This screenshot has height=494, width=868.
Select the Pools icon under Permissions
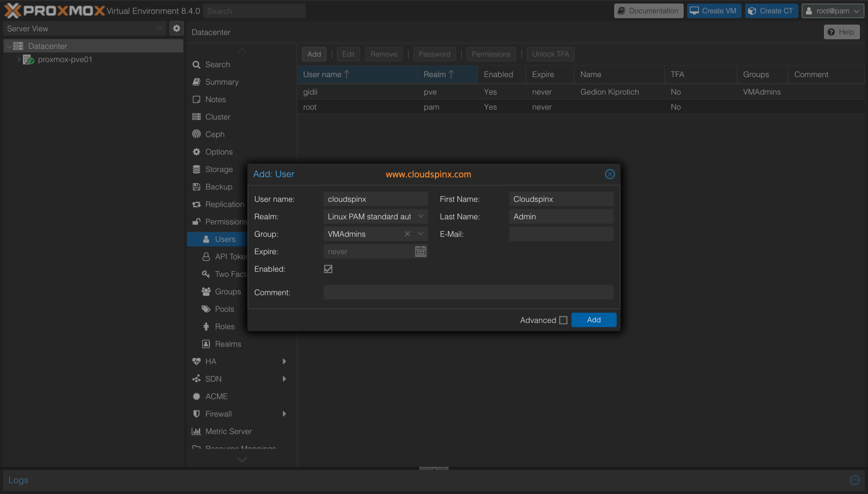(x=206, y=309)
